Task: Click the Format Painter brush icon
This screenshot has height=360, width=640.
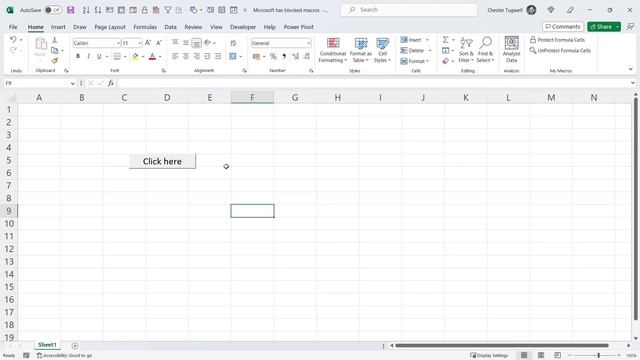Action: [54, 60]
